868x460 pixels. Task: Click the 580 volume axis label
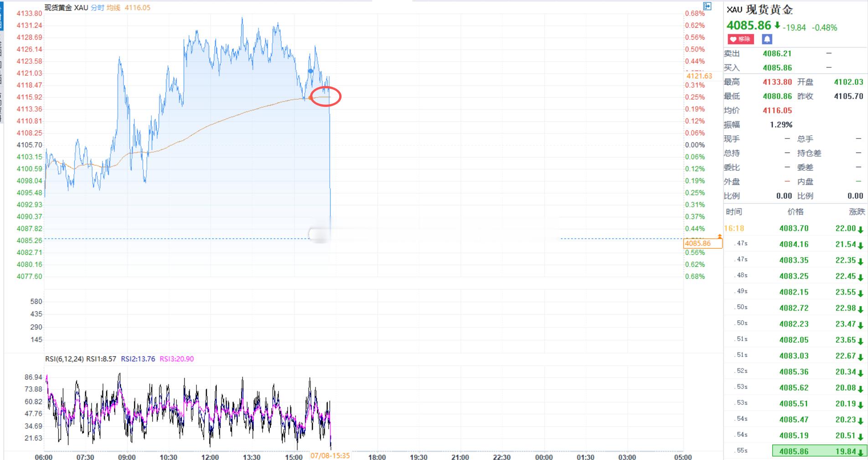[x=36, y=302]
